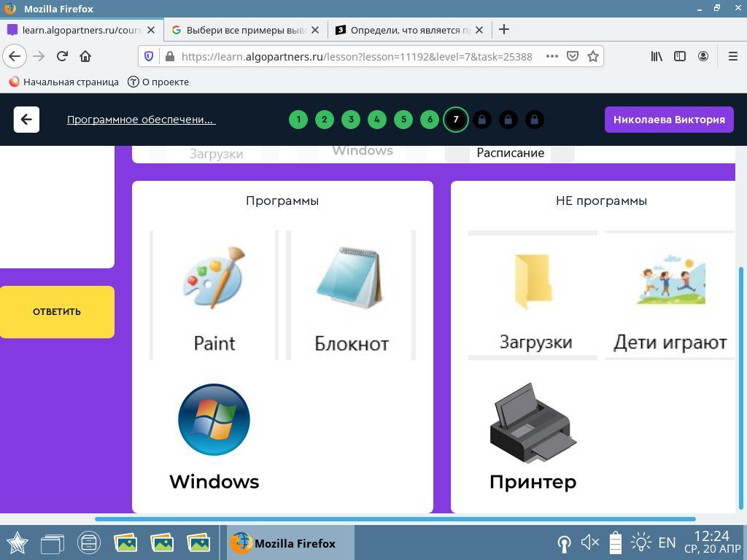Switch to the 'Определи, что является' tab

pos(410,30)
